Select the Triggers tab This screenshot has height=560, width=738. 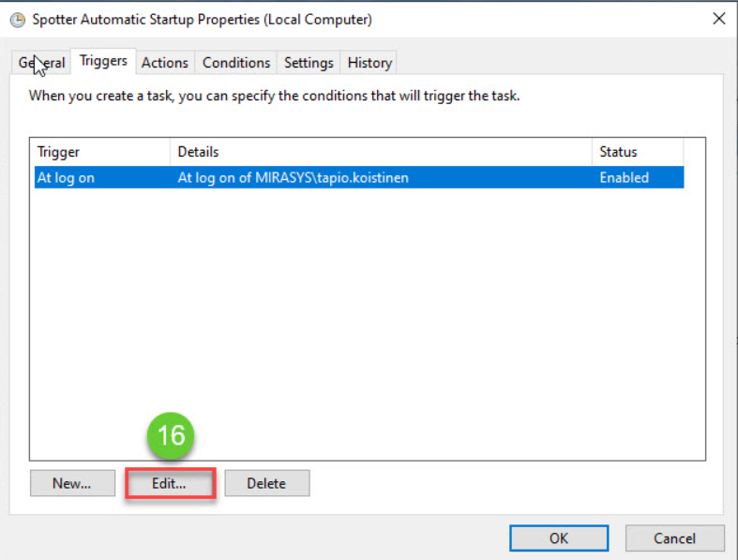click(103, 61)
